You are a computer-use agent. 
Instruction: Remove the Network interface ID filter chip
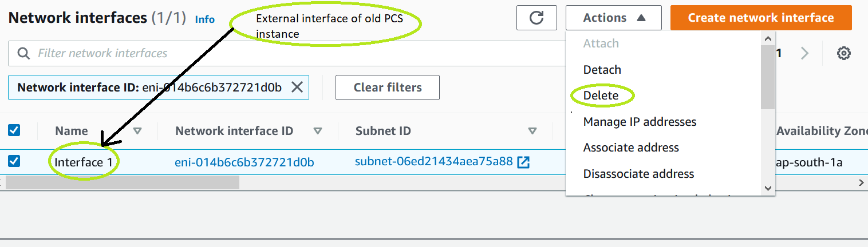point(297,87)
